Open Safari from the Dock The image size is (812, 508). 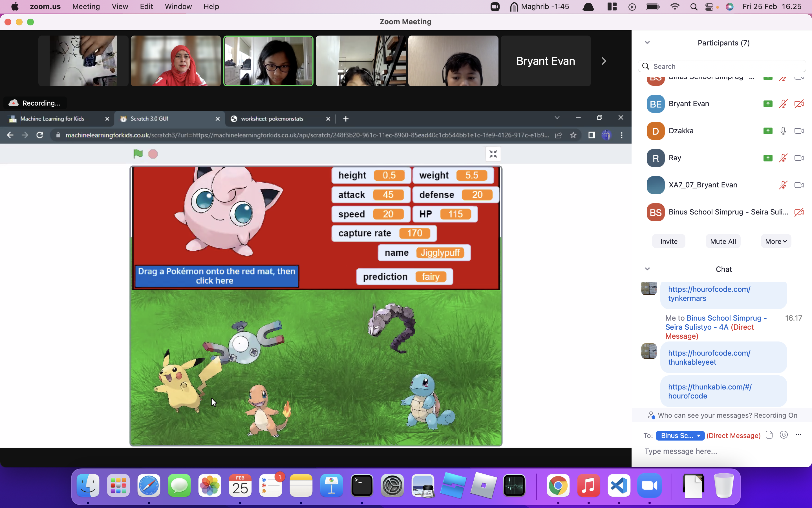coord(149,485)
